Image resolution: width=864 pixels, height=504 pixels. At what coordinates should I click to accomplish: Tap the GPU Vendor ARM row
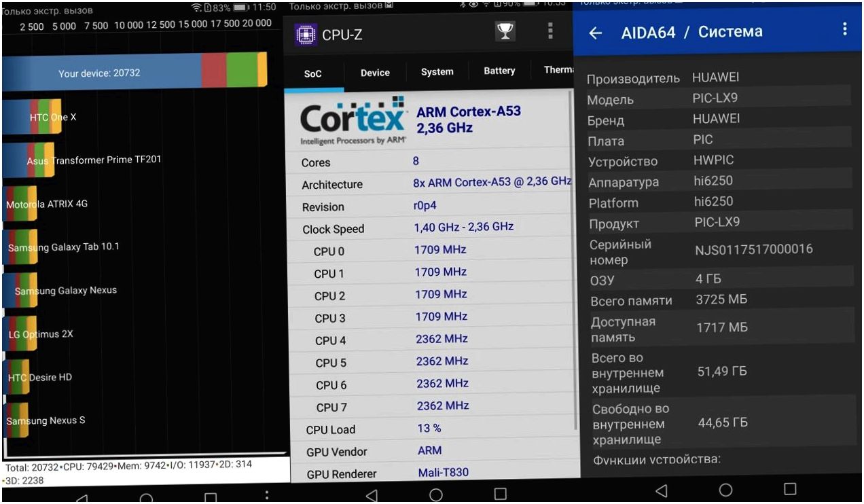433,451
